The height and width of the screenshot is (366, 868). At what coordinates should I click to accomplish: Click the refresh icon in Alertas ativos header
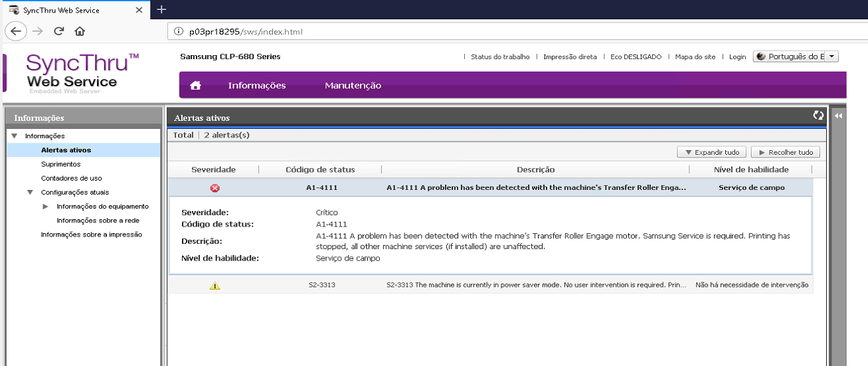(818, 116)
